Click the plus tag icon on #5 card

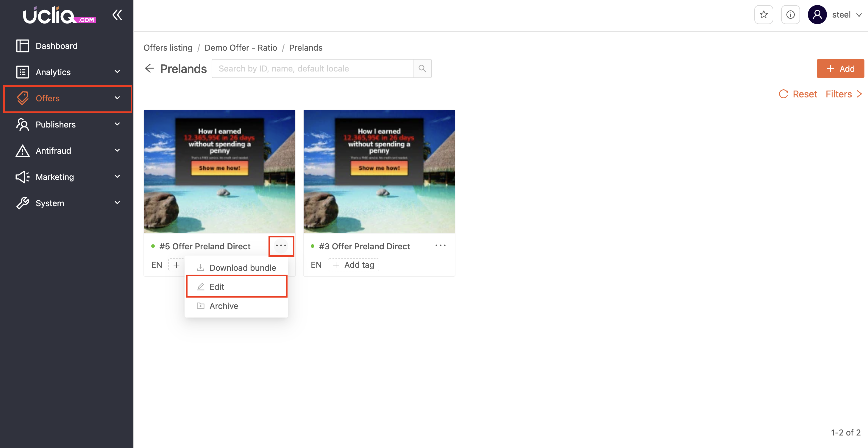pos(176,265)
